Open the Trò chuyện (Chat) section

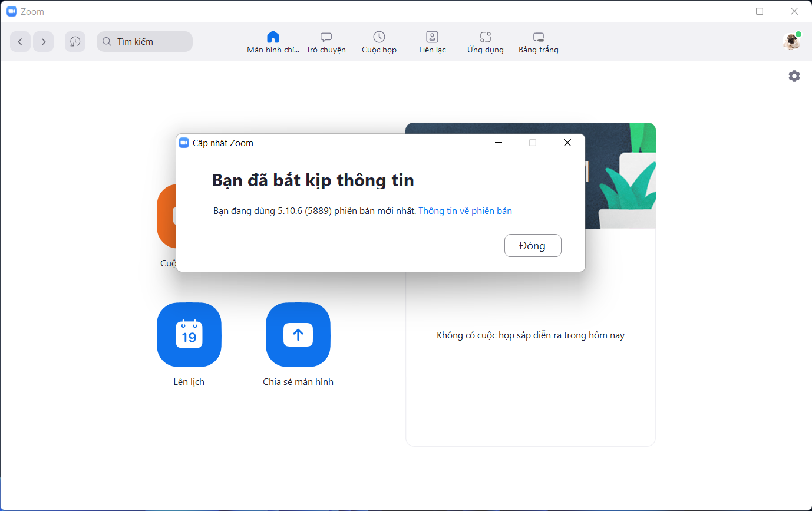(x=326, y=41)
